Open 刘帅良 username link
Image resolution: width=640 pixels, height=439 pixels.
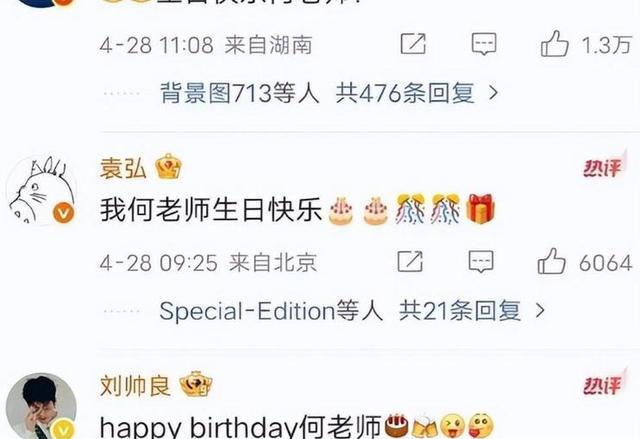pos(135,386)
